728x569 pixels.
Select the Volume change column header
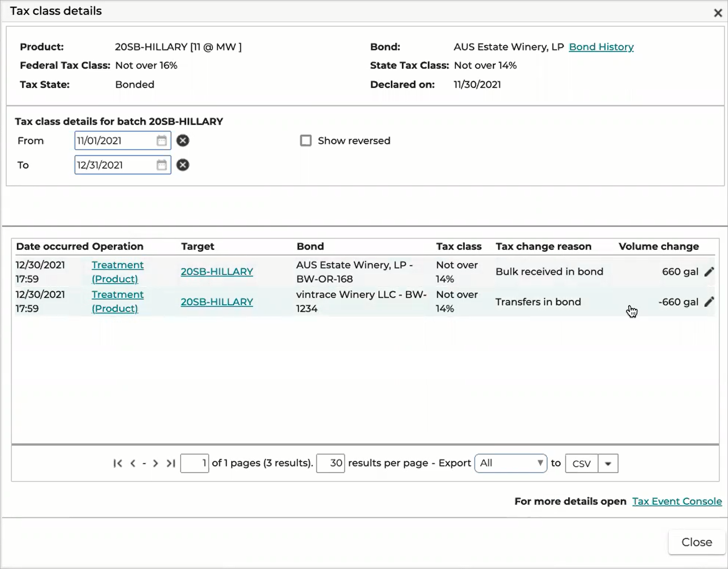click(659, 246)
